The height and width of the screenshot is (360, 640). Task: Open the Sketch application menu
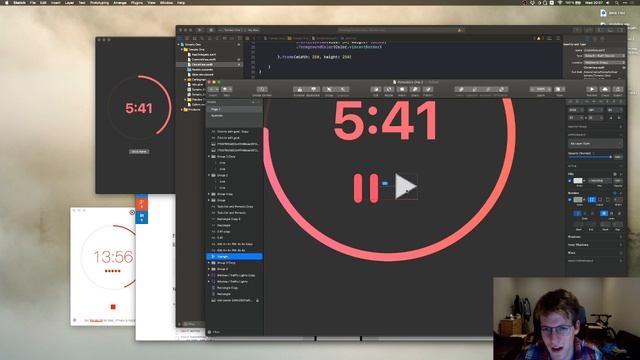pyautogui.click(x=19, y=2)
